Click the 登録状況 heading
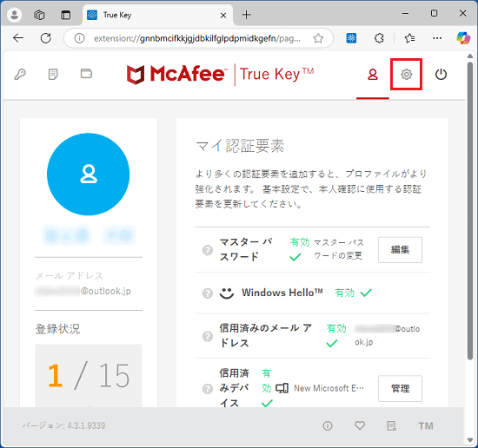Screen dimensions: 478x448 (x=57, y=329)
